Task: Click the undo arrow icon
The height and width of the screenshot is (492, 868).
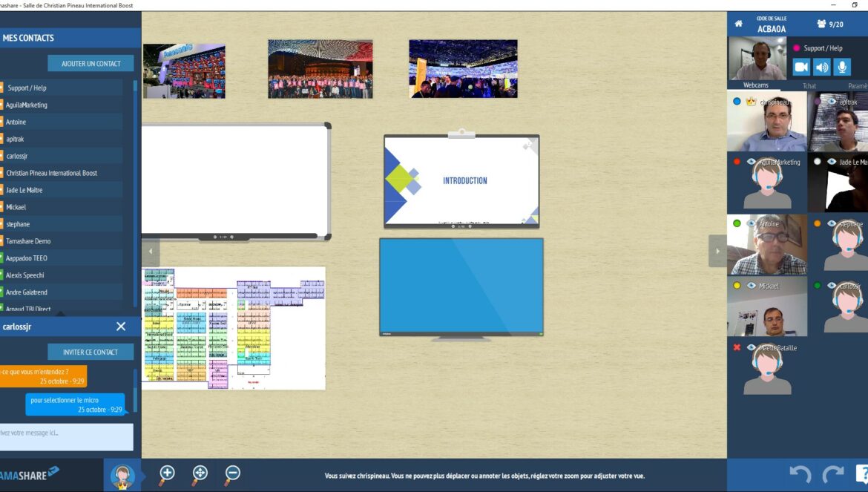Action: tap(799, 473)
